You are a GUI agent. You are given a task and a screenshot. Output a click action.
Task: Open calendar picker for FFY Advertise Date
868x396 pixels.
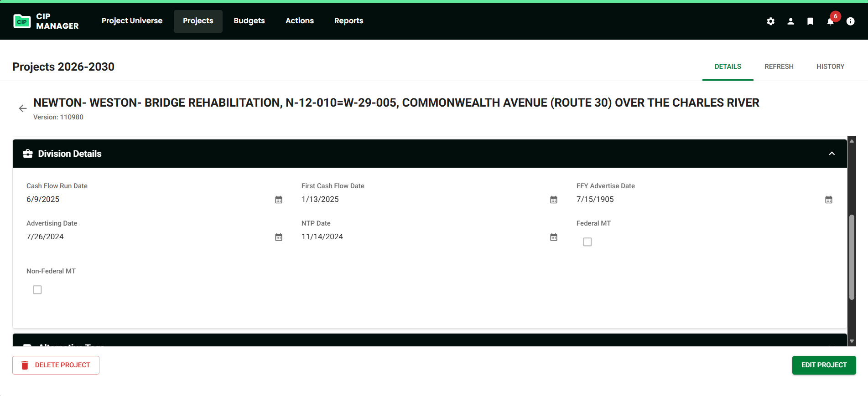click(829, 200)
